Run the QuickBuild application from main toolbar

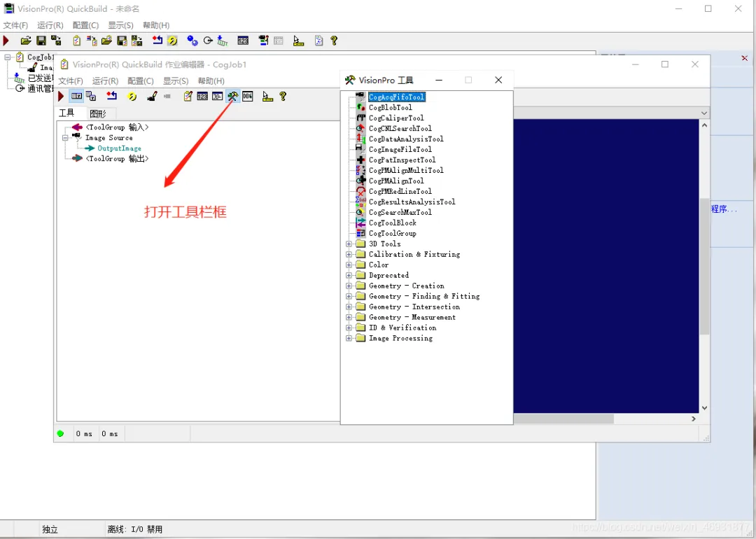click(x=6, y=41)
